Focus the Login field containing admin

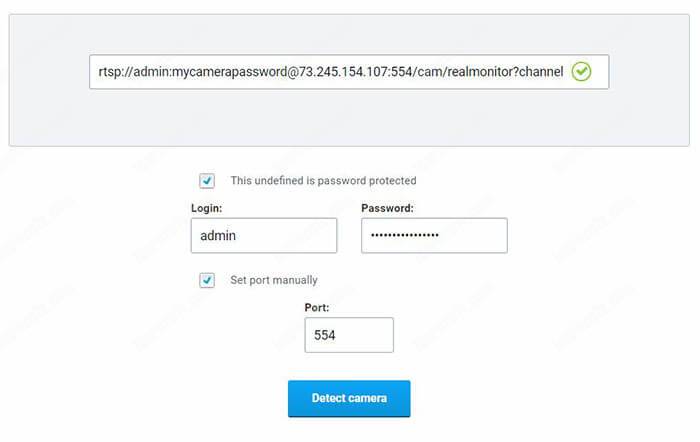(263, 236)
